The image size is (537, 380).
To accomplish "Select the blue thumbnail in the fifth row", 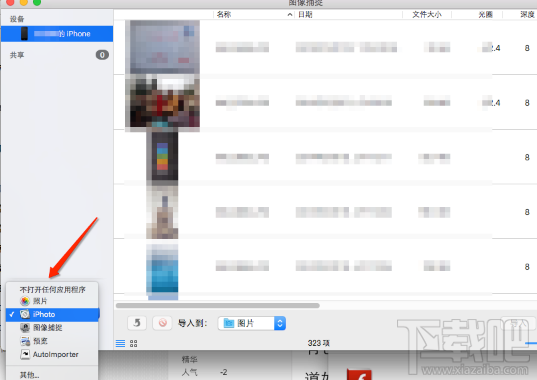I will (x=162, y=268).
